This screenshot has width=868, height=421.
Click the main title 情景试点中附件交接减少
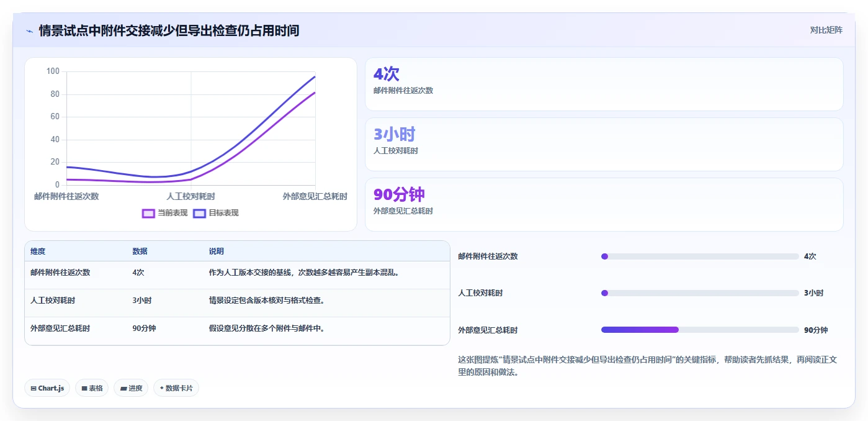(169, 30)
